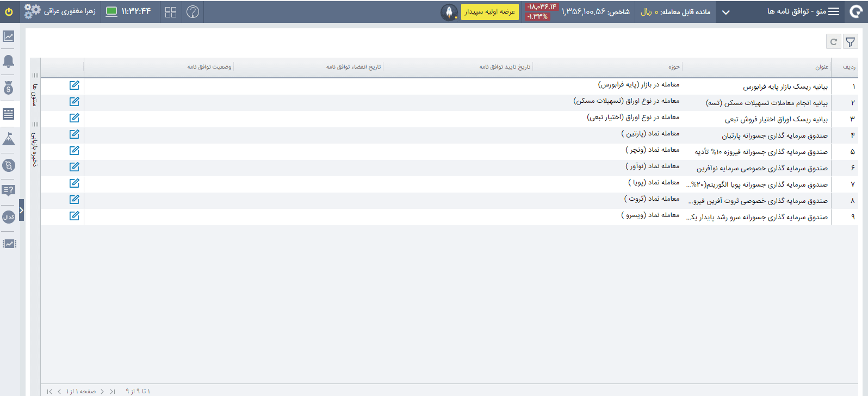Open the help question-mark icon
Screen dimensions: 868x396
pyautogui.click(x=193, y=12)
